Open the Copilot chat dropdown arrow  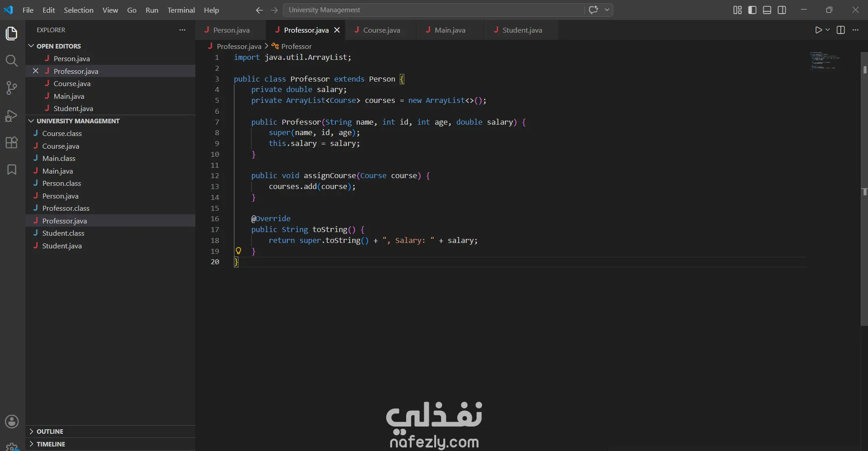tap(607, 10)
